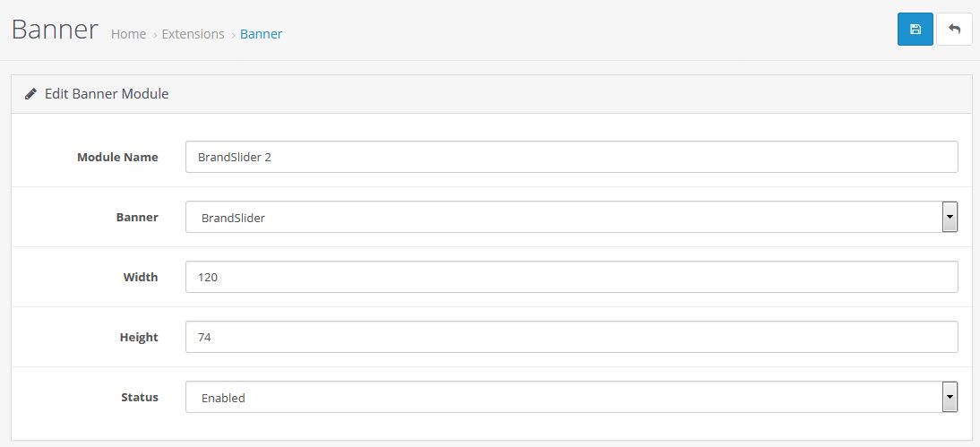This screenshot has height=447, width=980.
Task: Click the blue Save floppy-disk icon
Action: 915,30
